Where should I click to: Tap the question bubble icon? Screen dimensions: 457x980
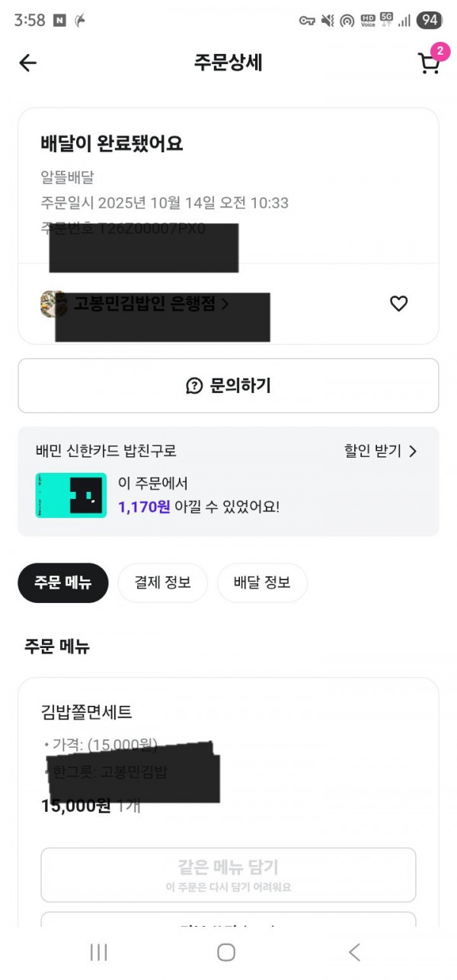195,386
